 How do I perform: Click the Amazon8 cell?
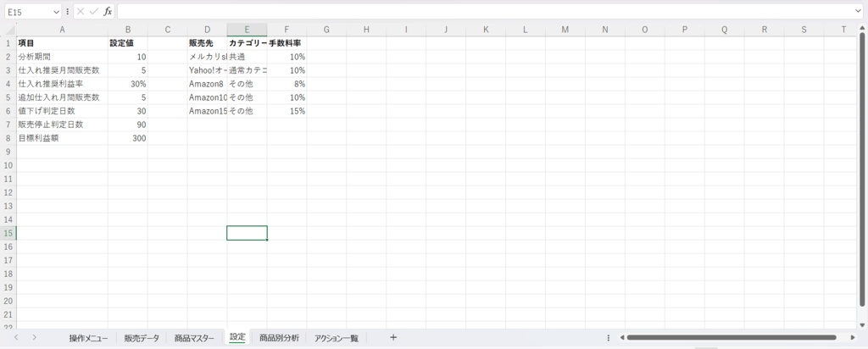pos(207,84)
